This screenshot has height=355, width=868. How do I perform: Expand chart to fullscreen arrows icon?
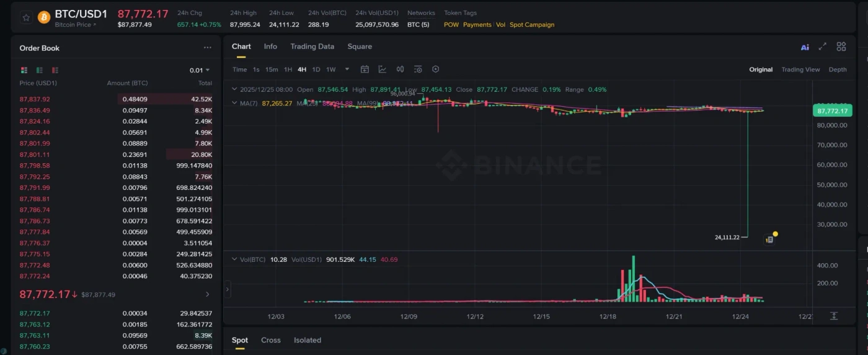823,47
